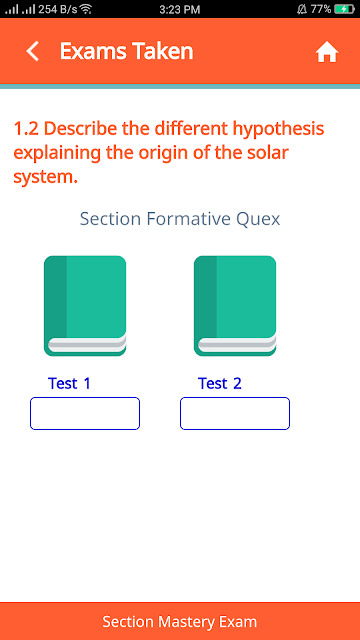Open Section Mastery Exam
Screen dimensions: 360x640
180,621
